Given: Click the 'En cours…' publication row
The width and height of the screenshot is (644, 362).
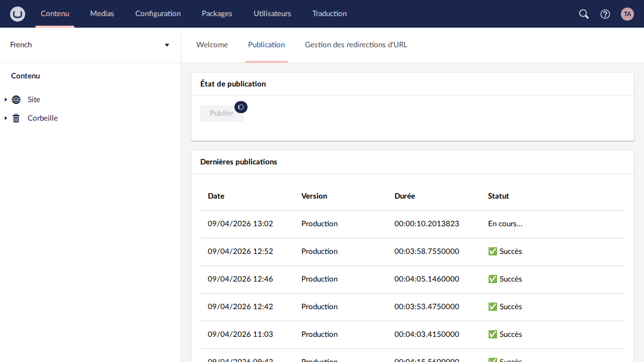Looking at the screenshot, I should point(412,224).
